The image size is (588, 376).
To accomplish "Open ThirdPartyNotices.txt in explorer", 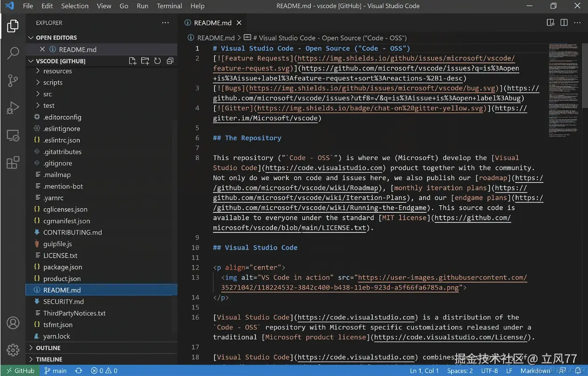I will click(x=102, y=313).
